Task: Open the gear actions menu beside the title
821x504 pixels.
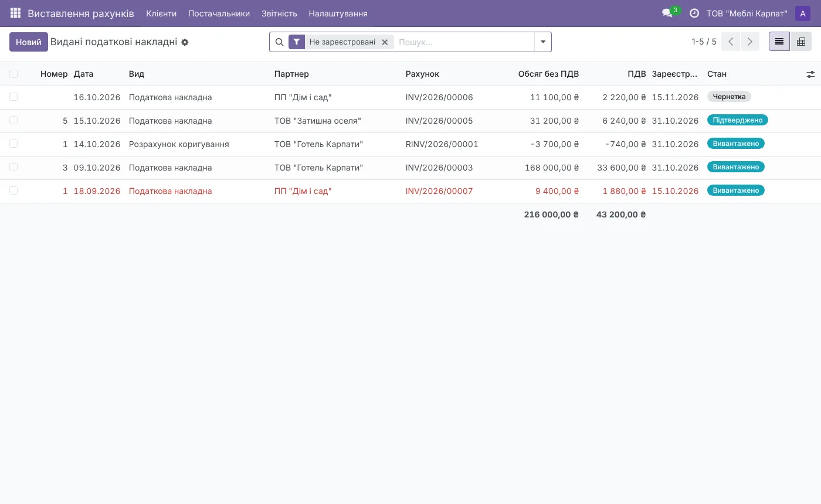Action: coord(185,42)
